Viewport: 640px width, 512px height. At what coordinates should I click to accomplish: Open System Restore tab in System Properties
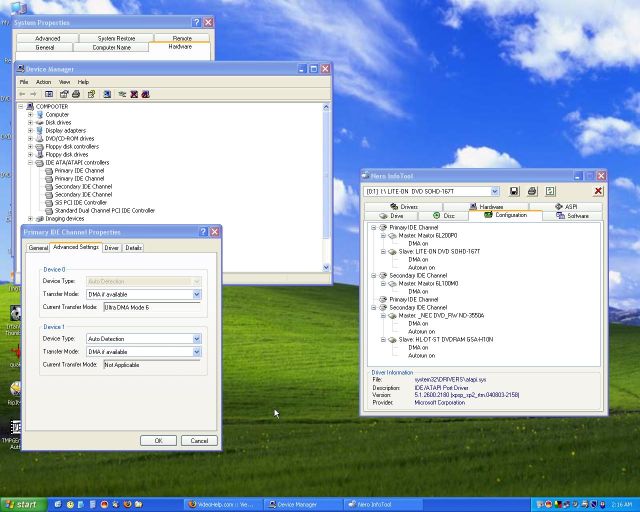coord(116,38)
